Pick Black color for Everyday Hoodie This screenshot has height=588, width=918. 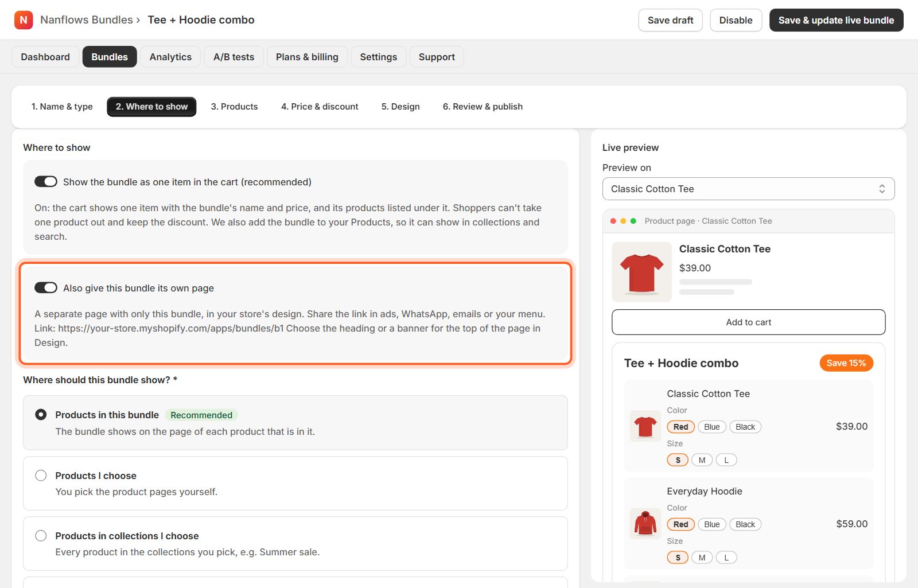(x=745, y=524)
